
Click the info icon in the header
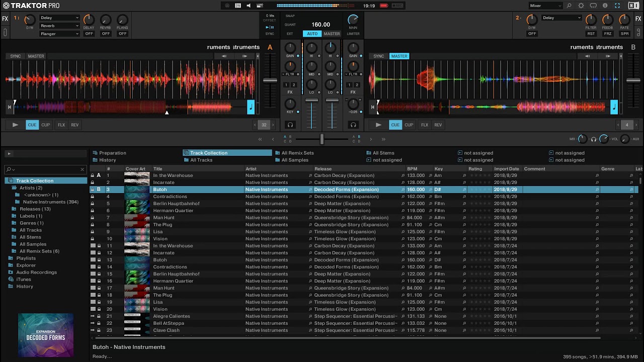605,6
